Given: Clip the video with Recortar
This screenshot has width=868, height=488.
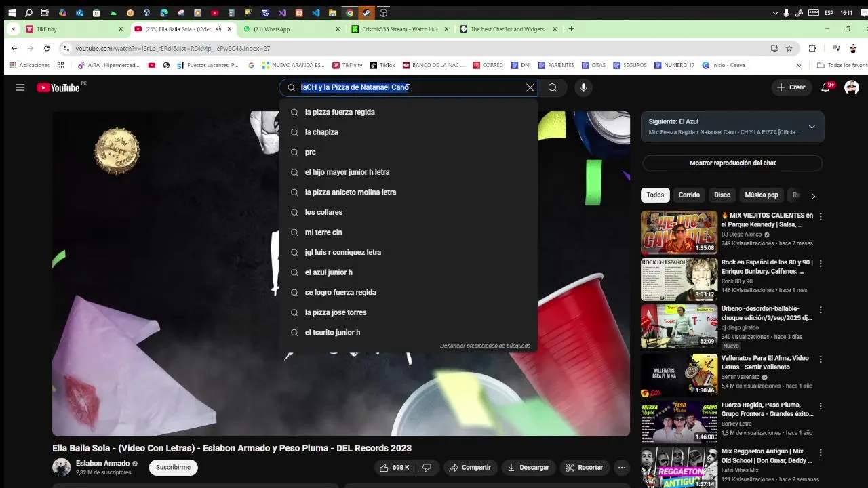Looking at the screenshot, I should 585,468.
